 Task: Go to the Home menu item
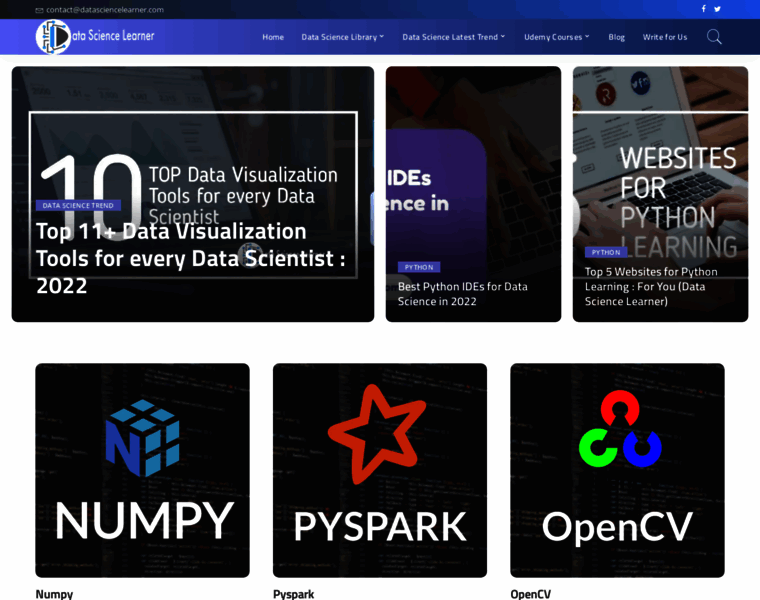(273, 37)
